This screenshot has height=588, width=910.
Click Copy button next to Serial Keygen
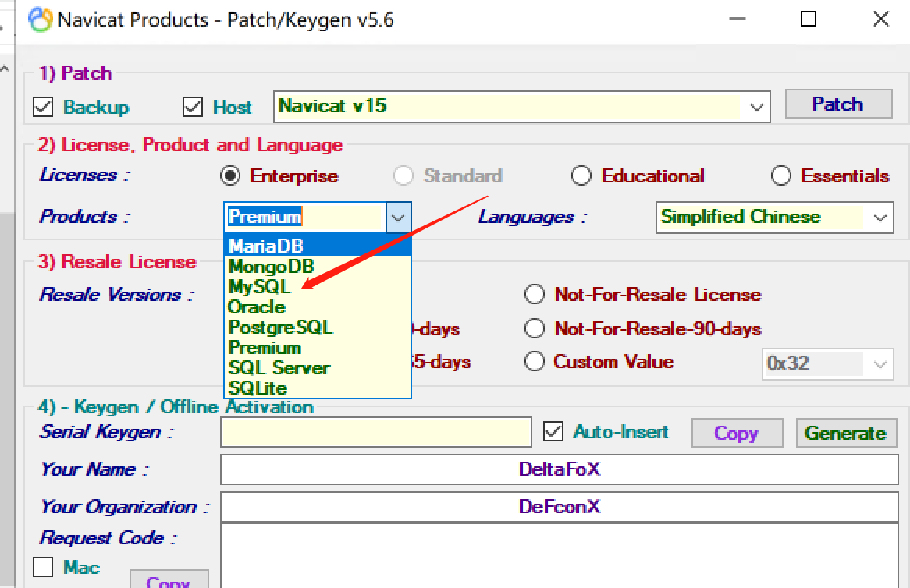[737, 433]
